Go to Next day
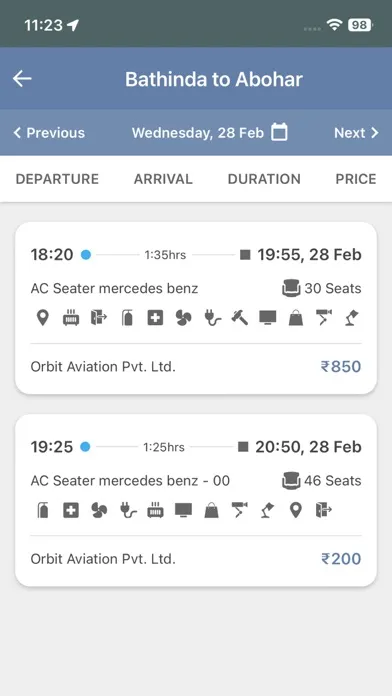Image resolution: width=392 pixels, height=696 pixels. (356, 133)
